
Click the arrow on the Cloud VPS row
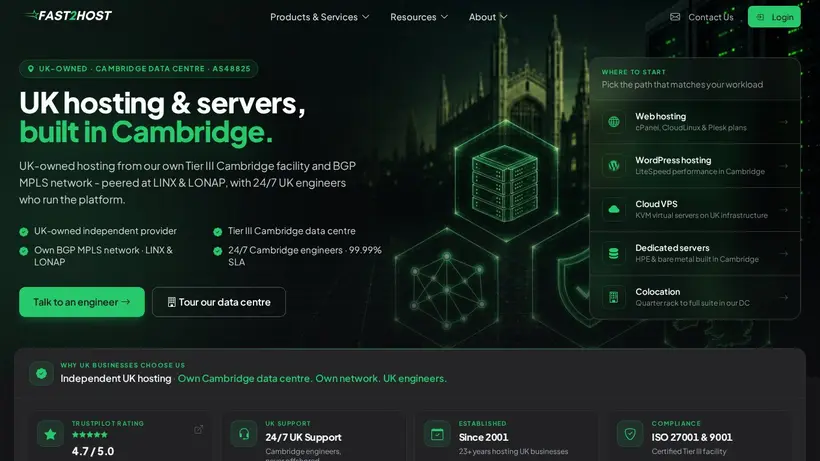[x=783, y=210]
